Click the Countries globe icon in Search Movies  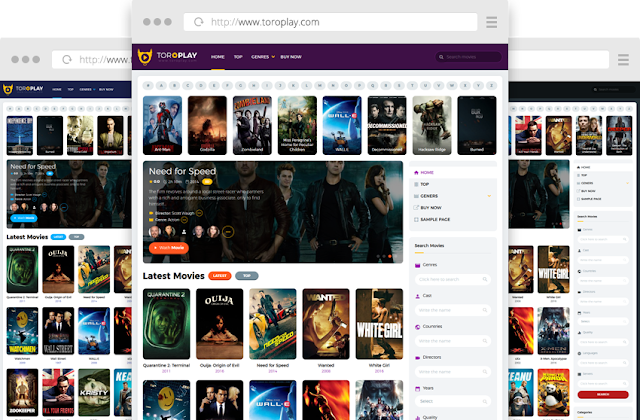click(x=418, y=327)
